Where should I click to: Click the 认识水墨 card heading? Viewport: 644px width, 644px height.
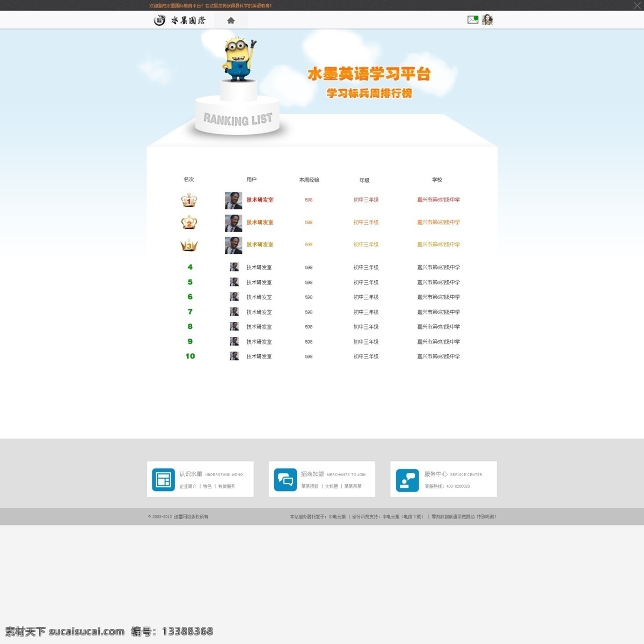point(191,474)
